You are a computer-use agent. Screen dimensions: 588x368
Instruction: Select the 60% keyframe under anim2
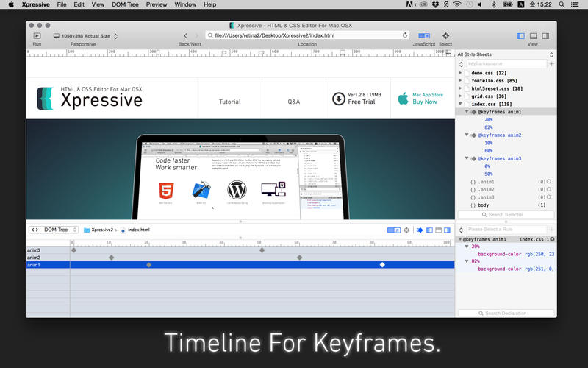coord(489,151)
